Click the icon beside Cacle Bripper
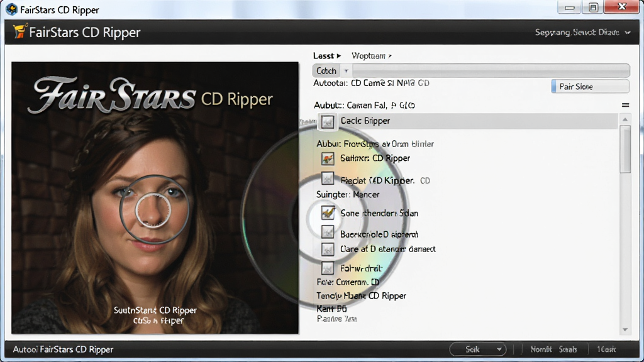The image size is (644, 362). (x=327, y=121)
